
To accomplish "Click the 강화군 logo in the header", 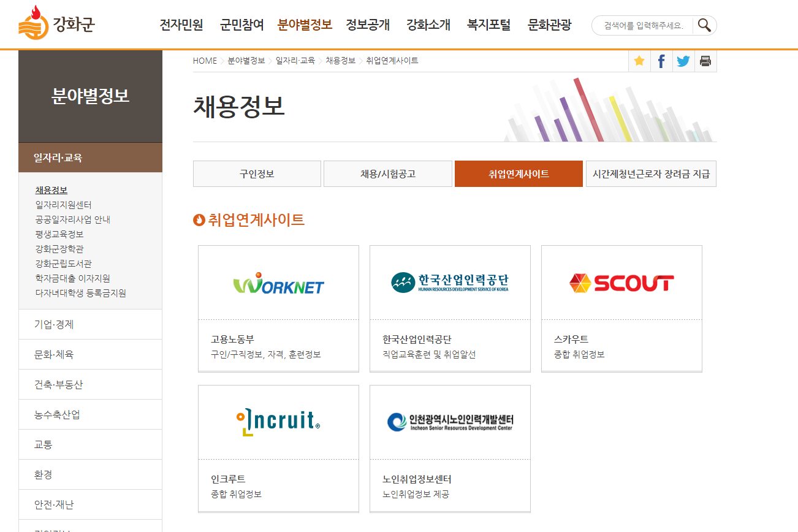I will [x=57, y=23].
